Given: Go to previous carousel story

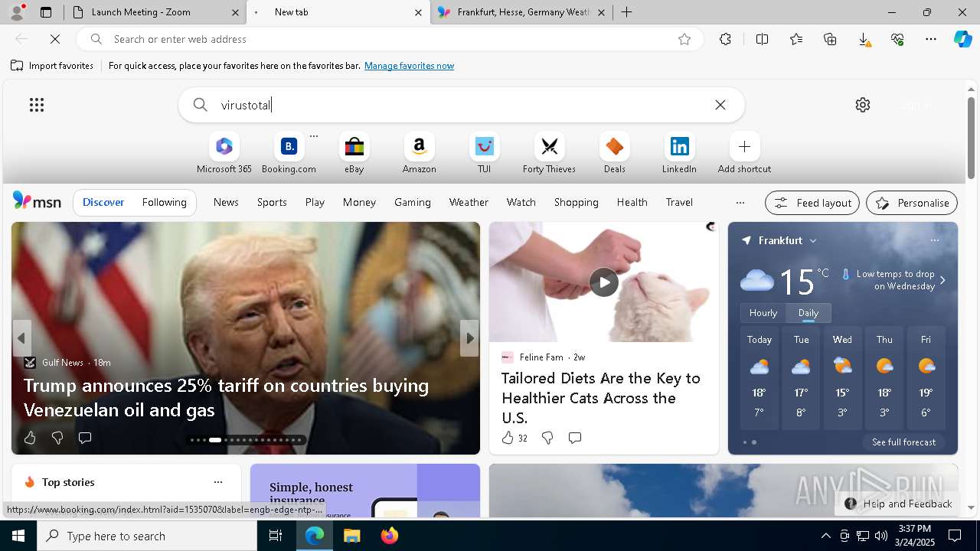Looking at the screenshot, I should (x=21, y=338).
